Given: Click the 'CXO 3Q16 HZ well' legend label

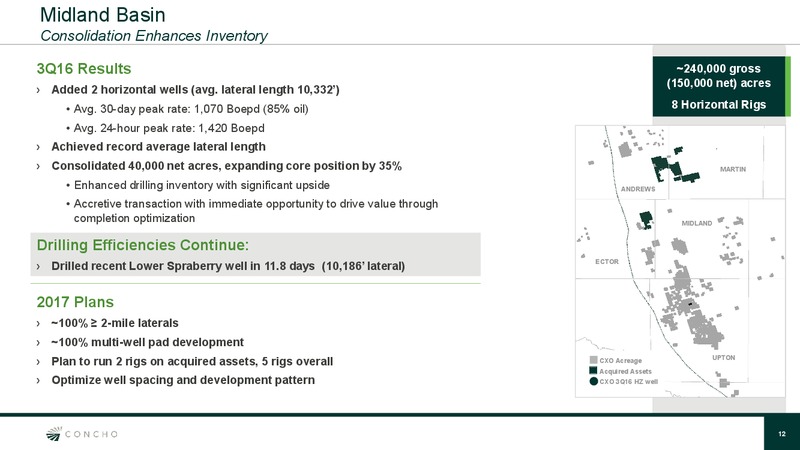Looking at the screenshot, I should point(628,382).
